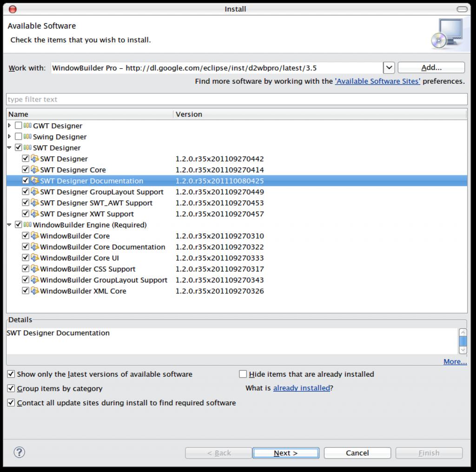
Task: Select the WindowBuilder Core UI row
Action: pyautogui.click(x=237, y=258)
